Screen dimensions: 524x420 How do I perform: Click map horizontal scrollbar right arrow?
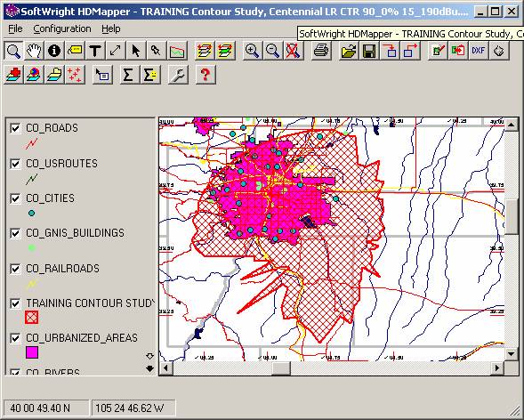pyautogui.click(x=498, y=368)
